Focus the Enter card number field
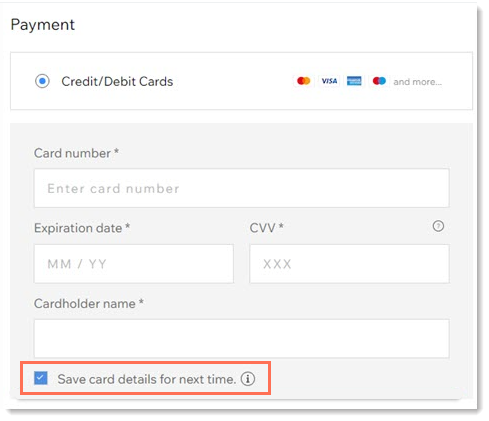489x421 pixels. 242,188
